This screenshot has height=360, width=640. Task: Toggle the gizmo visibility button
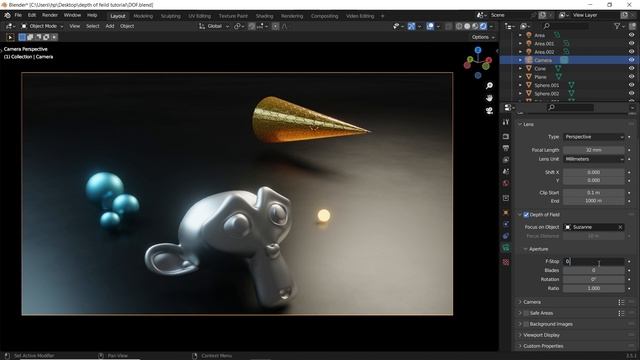coord(411,26)
